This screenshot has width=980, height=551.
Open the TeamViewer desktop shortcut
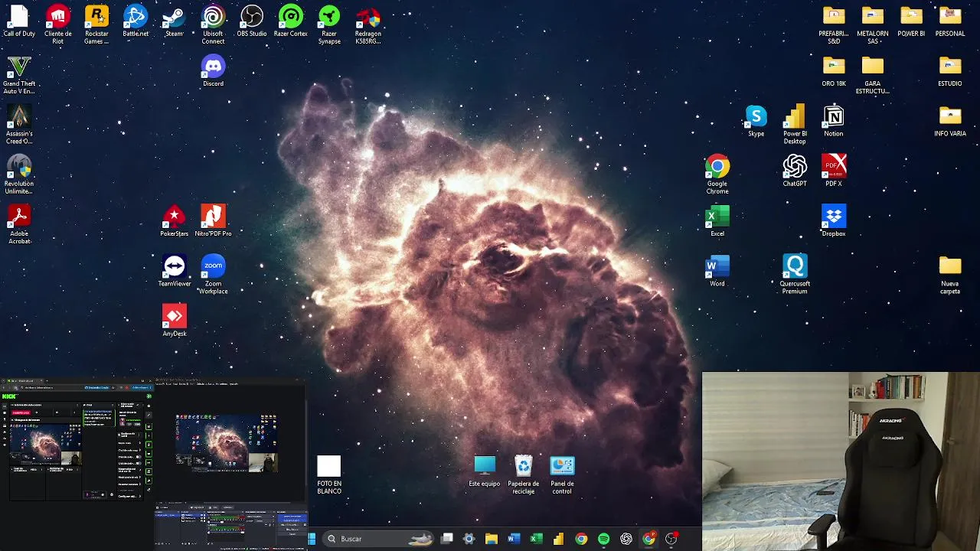click(x=175, y=271)
